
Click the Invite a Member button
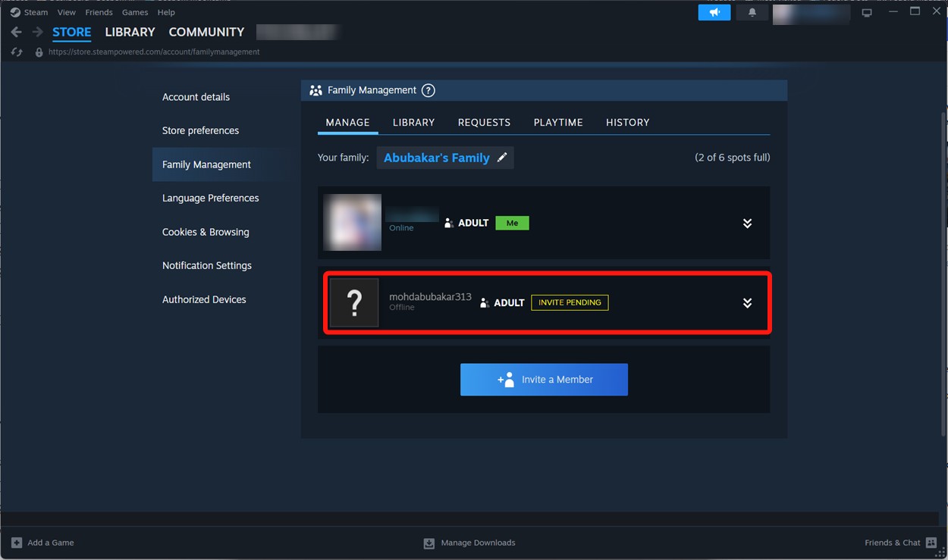pyautogui.click(x=544, y=379)
